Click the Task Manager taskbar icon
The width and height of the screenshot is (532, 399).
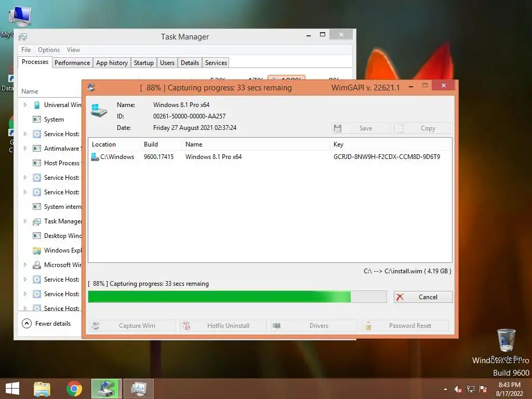pyautogui.click(x=138, y=389)
